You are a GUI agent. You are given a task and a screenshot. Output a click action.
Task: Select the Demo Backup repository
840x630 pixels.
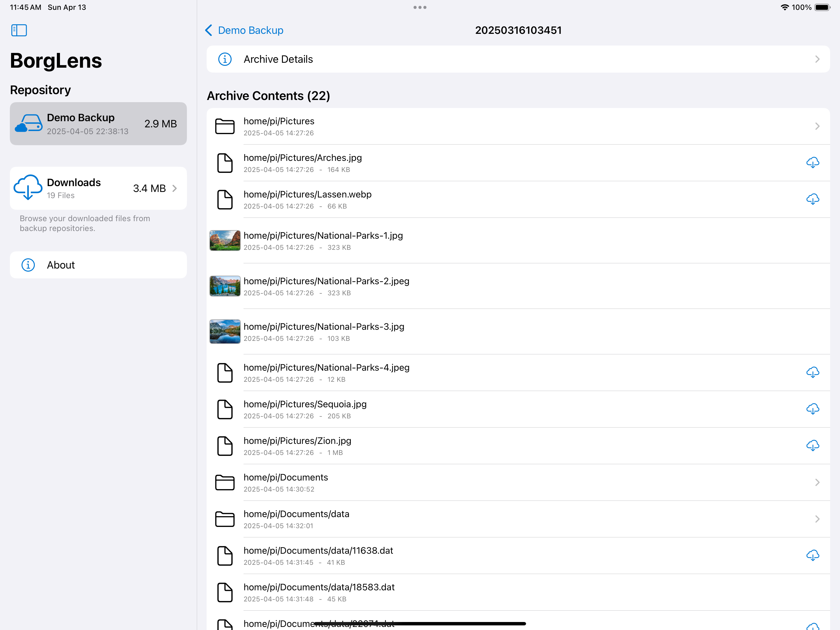(98, 124)
